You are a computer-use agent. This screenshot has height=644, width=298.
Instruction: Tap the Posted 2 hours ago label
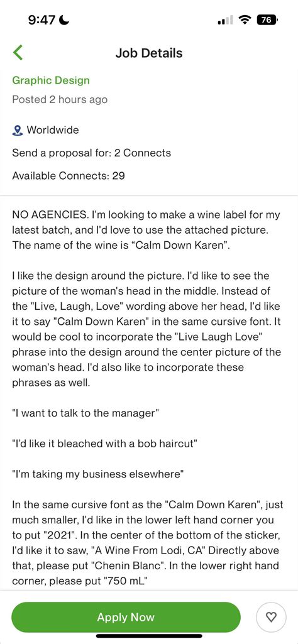[x=60, y=99]
